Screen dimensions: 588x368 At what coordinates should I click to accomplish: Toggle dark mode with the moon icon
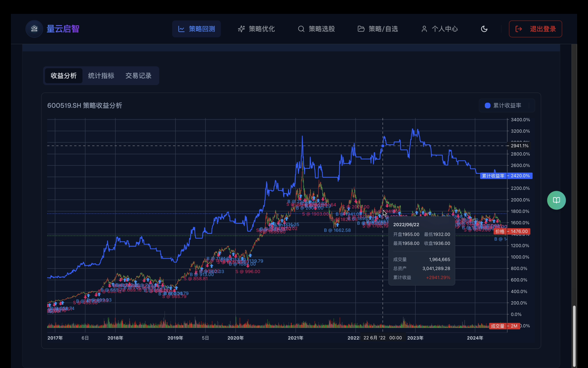coord(484,29)
